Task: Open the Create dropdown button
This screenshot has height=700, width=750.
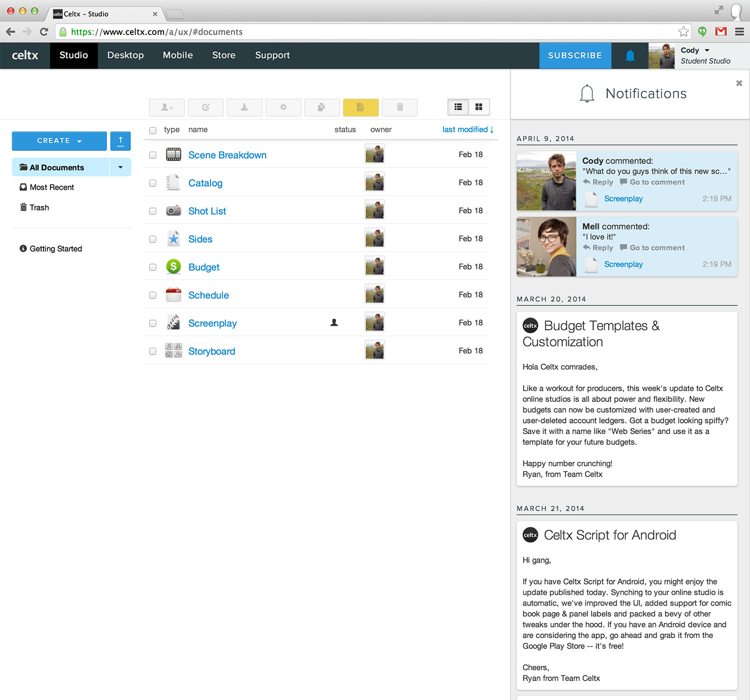Action: click(59, 141)
